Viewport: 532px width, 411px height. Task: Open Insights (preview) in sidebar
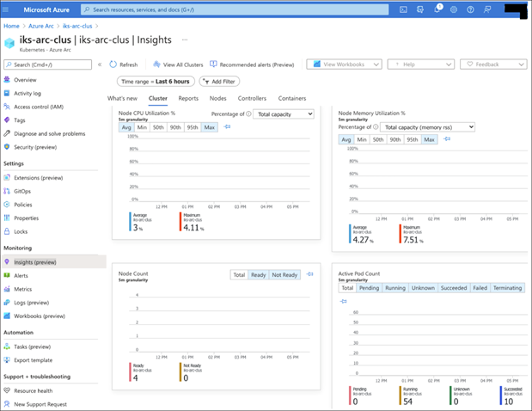pyautogui.click(x=34, y=261)
